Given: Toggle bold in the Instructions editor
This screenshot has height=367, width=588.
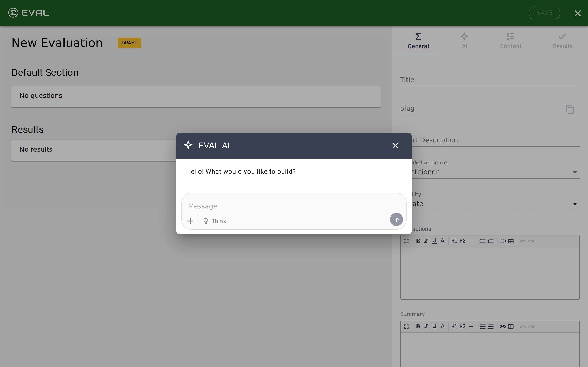Looking at the screenshot, I should (418, 241).
